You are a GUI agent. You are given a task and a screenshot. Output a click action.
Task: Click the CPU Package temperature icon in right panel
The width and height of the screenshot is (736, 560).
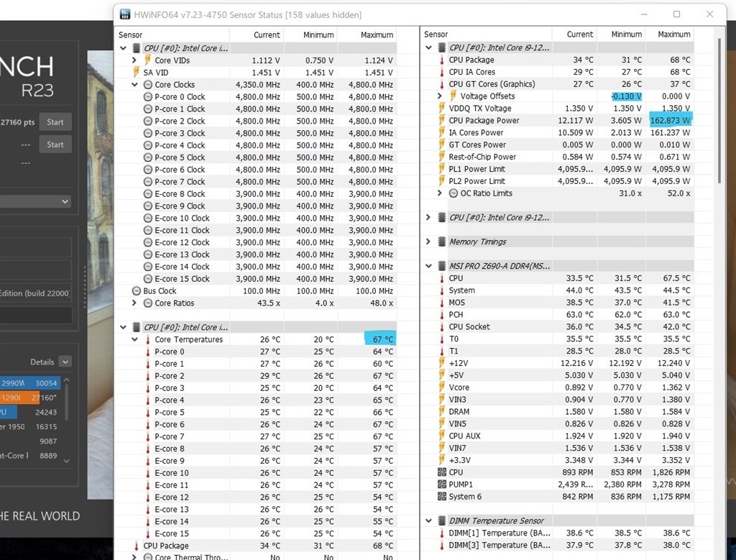(x=442, y=60)
